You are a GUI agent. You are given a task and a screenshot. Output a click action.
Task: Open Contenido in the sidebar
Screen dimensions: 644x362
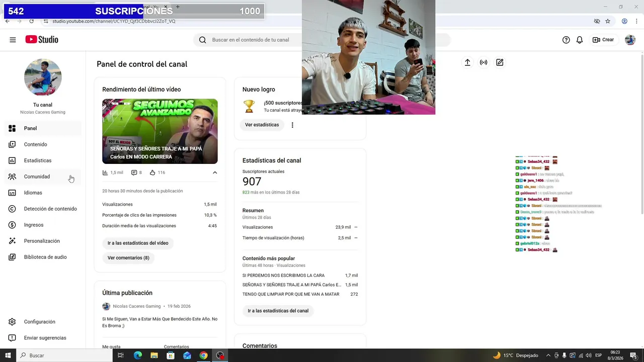(x=43, y=144)
